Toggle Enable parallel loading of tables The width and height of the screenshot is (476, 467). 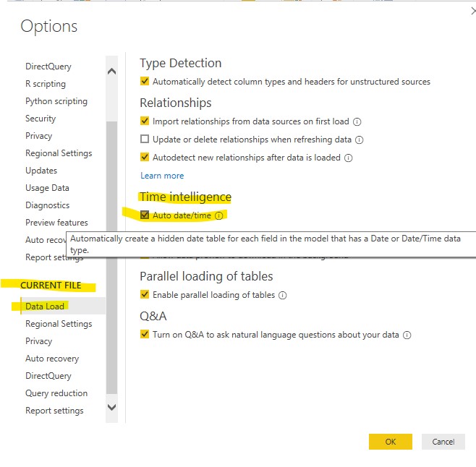[x=145, y=294]
